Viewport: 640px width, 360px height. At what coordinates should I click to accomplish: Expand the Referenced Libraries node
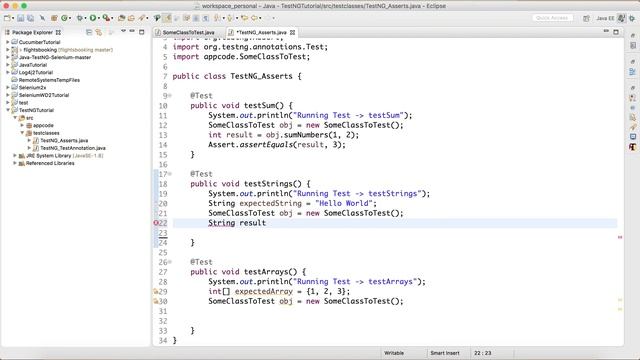click(15, 163)
